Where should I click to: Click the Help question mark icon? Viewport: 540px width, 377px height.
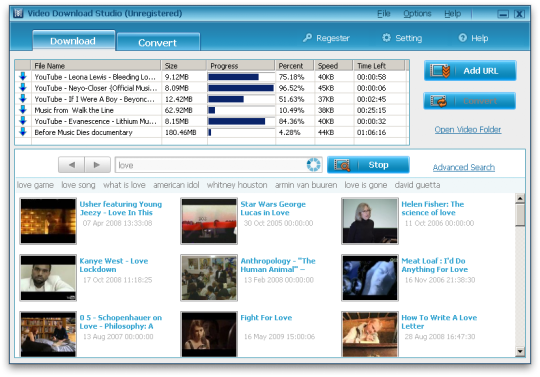point(463,38)
